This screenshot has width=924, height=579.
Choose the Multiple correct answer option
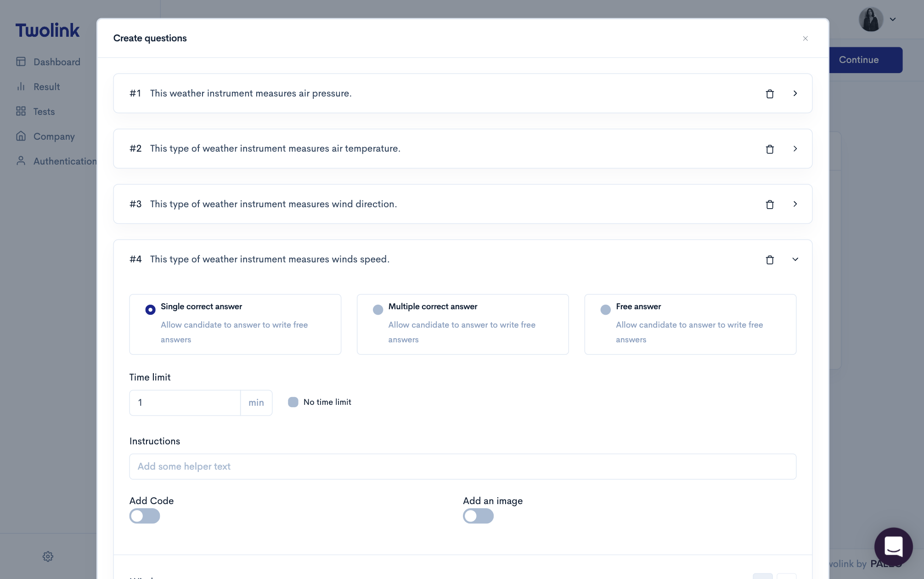point(378,310)
